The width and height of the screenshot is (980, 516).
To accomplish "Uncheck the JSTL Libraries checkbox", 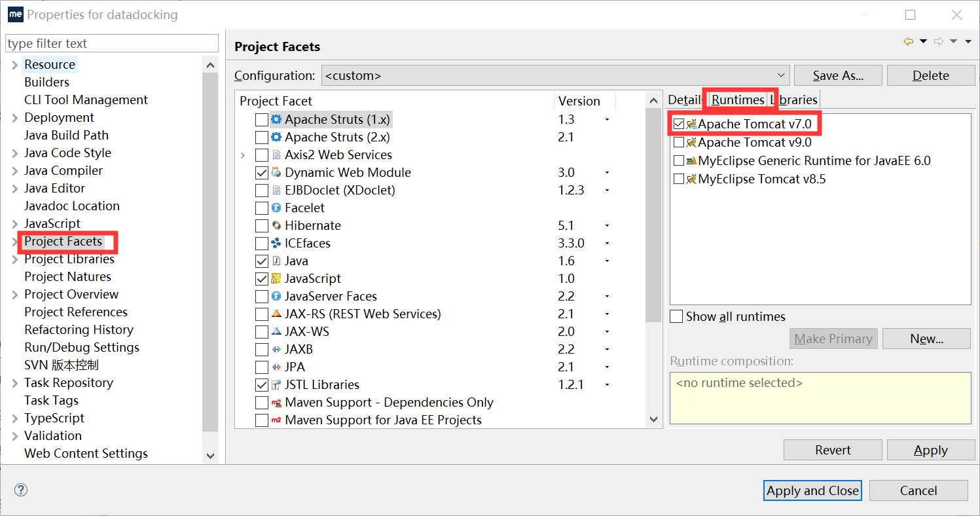I will coord(262,385).
